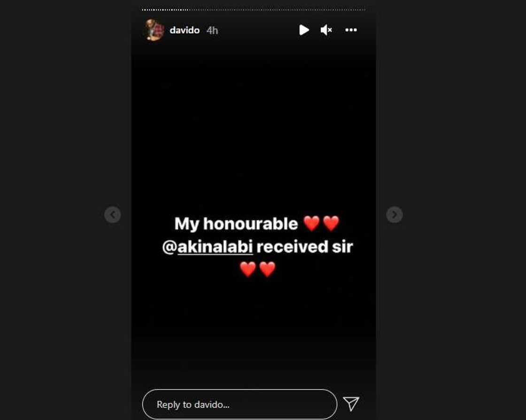This screenshot has width=526, height=420.
Task: Resume the story with the play button
Action: click(303, 30)
